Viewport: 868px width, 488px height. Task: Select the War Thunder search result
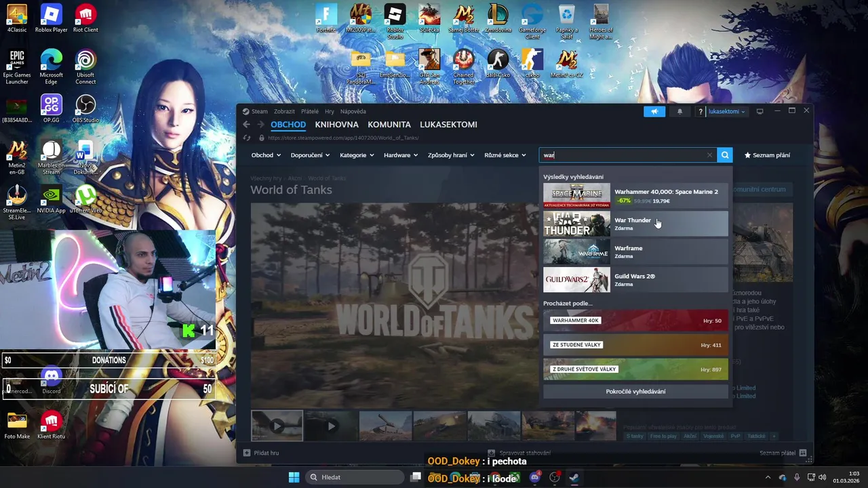[635, 224]
